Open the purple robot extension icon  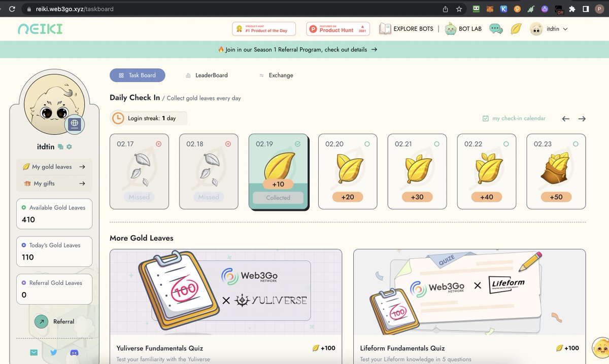tap(545, 9)
